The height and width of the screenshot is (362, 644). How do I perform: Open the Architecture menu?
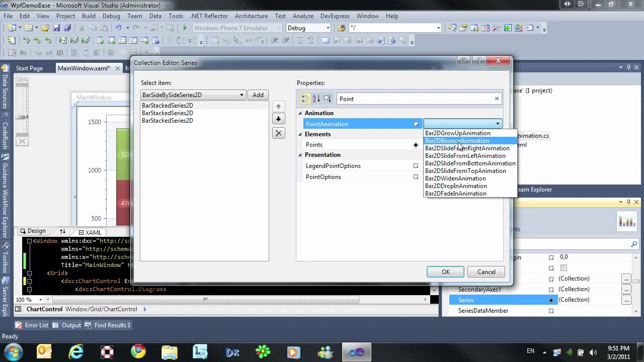tap(251, 16)
